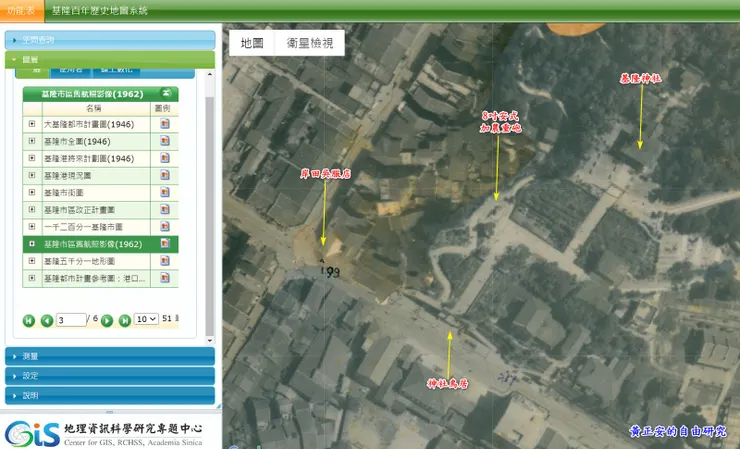The width and height of the screenshot is (740, 449).
Task: Open legend icon for 基隆市區舊航照影像(1962) row
Action: [x=165, y=244]
